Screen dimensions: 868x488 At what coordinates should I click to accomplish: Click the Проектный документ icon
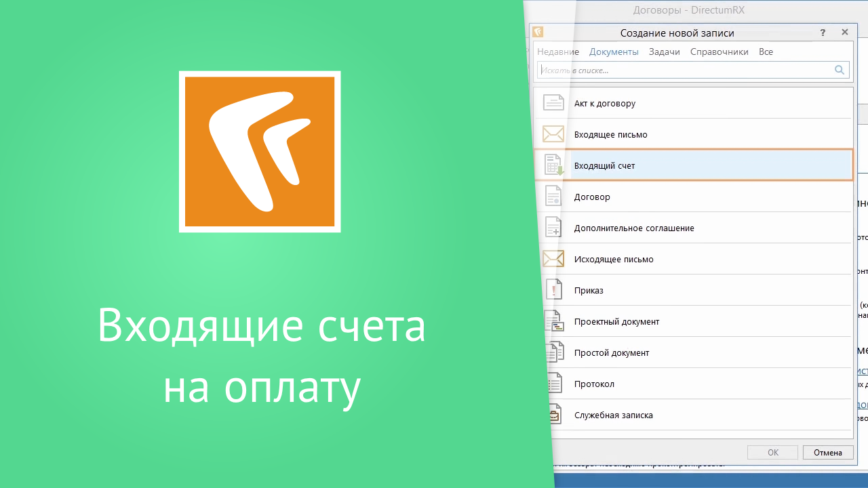[555, 321]
